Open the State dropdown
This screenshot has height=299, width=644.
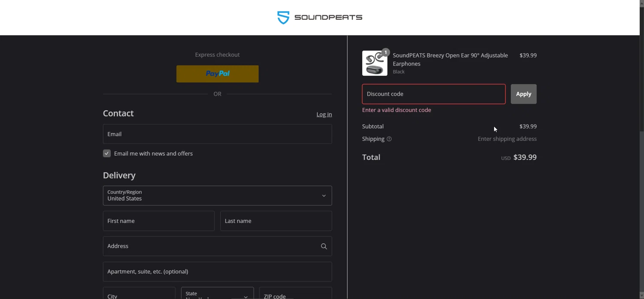(x=217, y=293)
